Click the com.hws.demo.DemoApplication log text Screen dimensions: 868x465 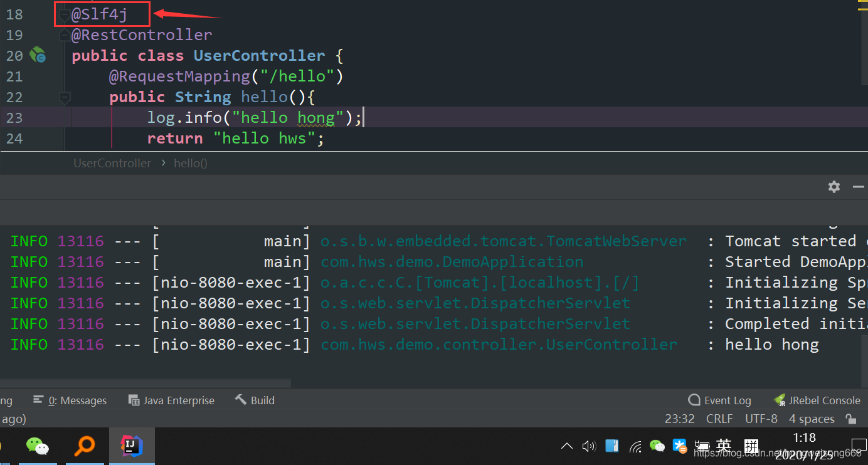(x=452, y=262)
